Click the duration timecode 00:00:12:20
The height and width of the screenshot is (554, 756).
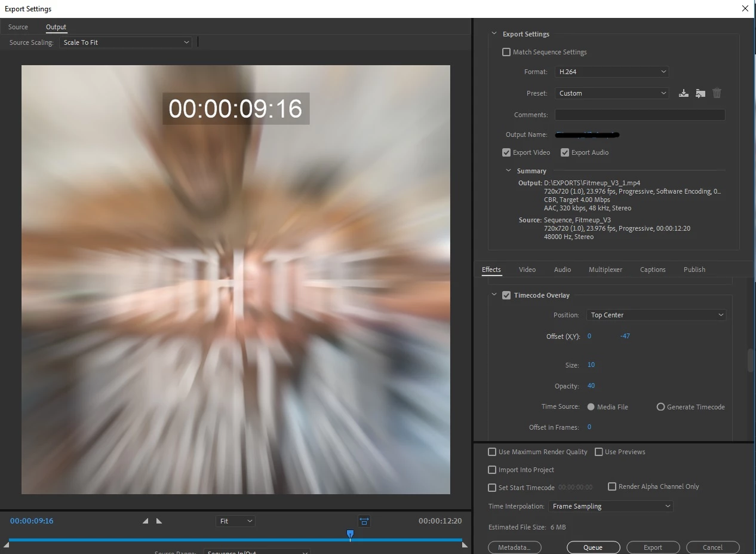click(x=440, y=521)
